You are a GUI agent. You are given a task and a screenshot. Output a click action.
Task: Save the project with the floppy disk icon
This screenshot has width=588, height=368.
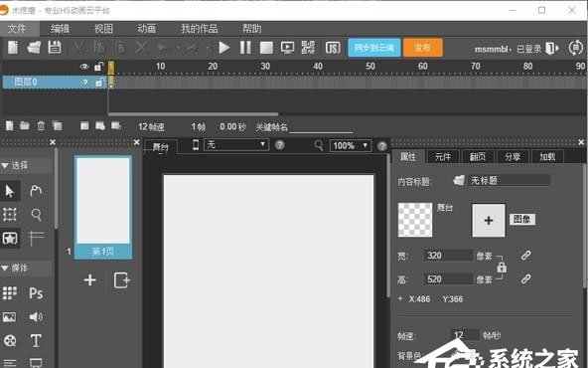click(55, 48)
